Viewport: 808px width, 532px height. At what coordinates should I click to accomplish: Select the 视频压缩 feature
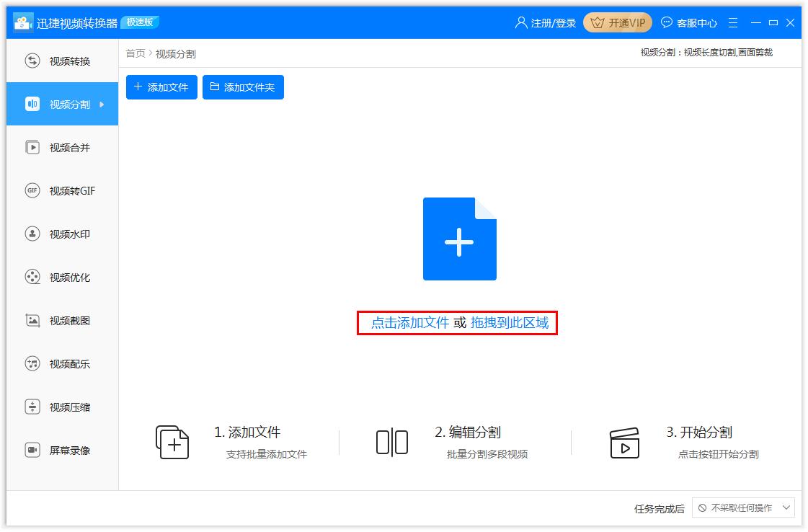coord(62,407)
